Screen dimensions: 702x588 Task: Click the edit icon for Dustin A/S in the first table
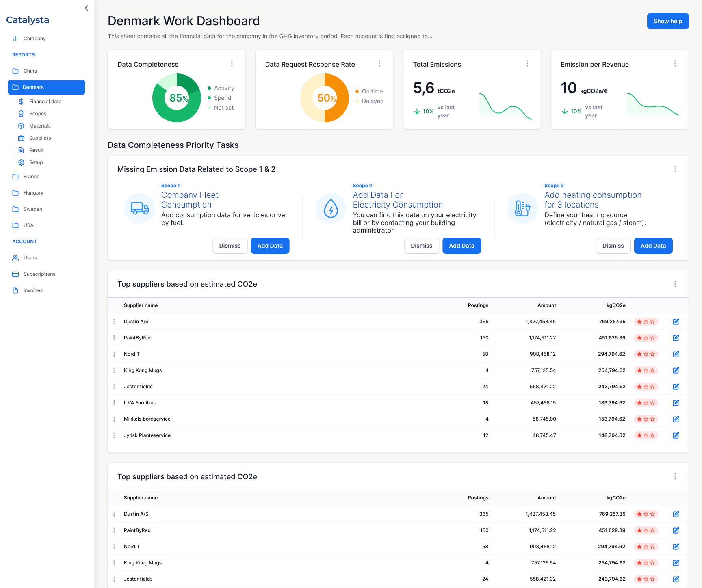pos(676,322)
